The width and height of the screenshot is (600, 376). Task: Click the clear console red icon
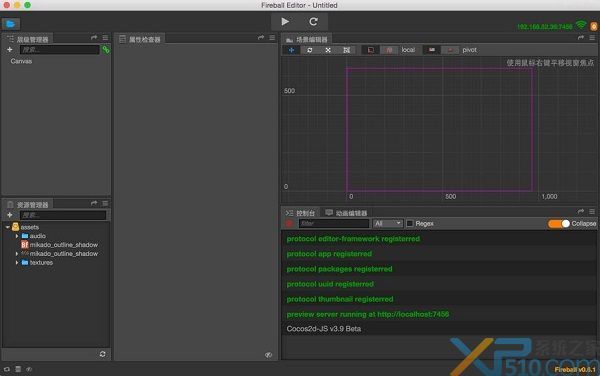coord(289,223)
